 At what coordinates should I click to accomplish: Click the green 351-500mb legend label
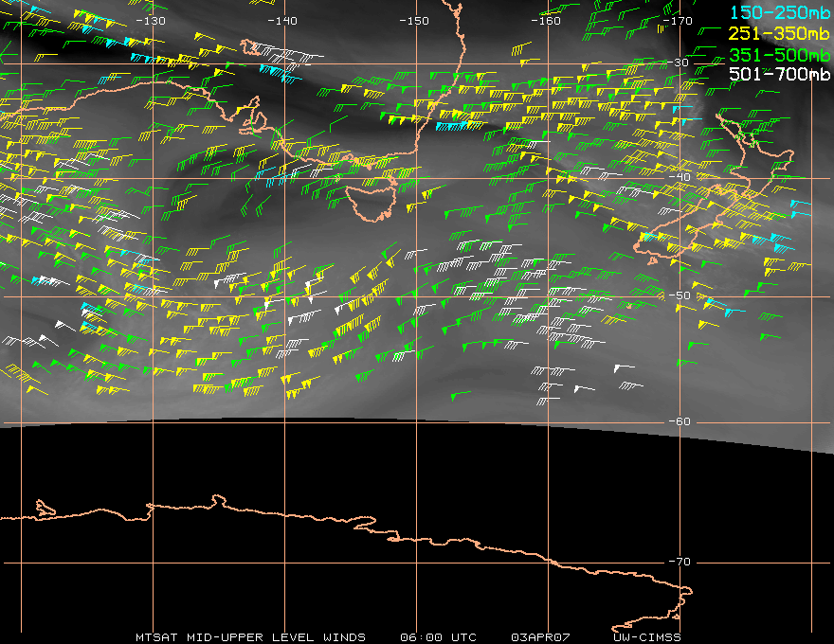coord(778,54)
